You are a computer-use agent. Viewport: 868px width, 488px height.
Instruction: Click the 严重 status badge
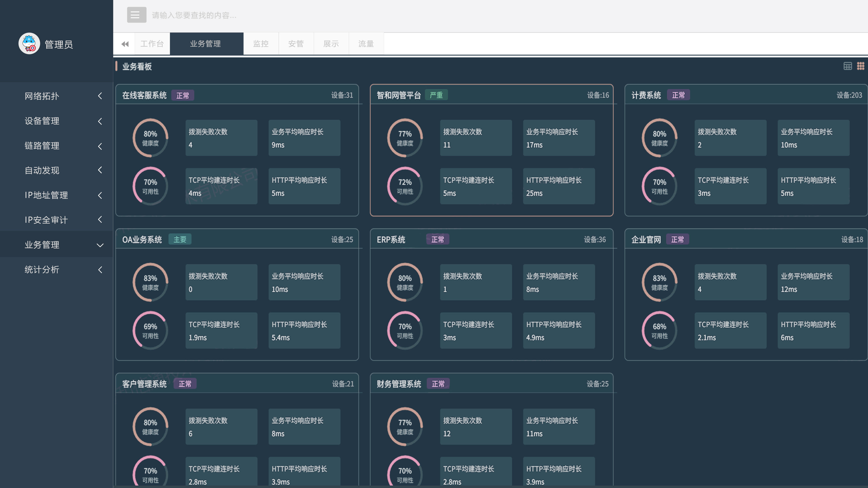436,95
